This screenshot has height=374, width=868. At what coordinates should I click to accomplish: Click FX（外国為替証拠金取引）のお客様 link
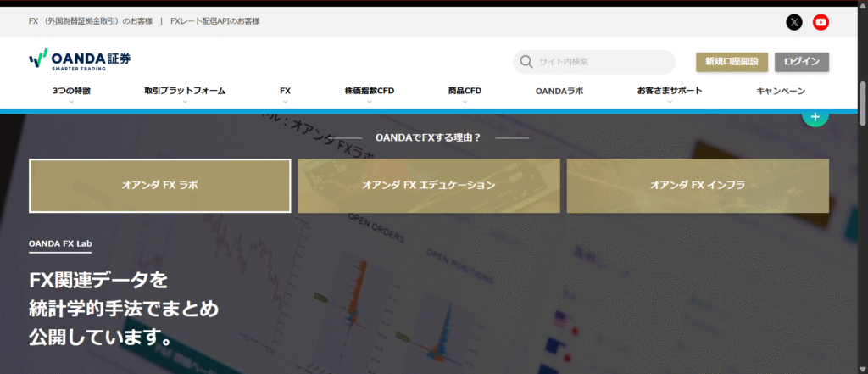[90, 21]
